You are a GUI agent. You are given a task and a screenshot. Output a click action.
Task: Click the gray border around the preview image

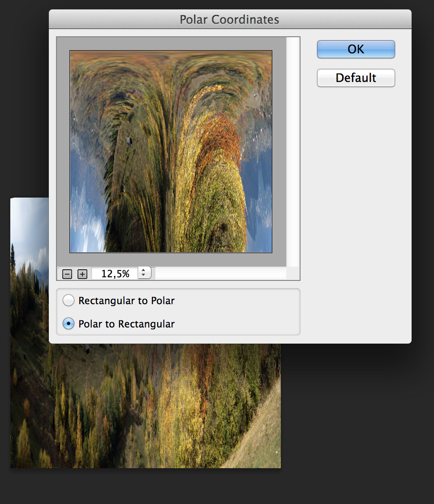point(63,151)
